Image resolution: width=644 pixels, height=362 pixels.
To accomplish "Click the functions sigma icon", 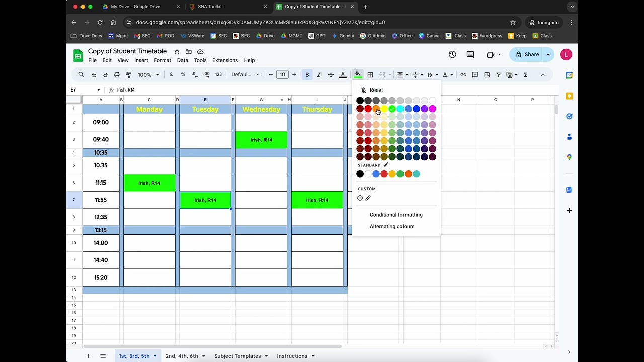I will click(525, 75).
